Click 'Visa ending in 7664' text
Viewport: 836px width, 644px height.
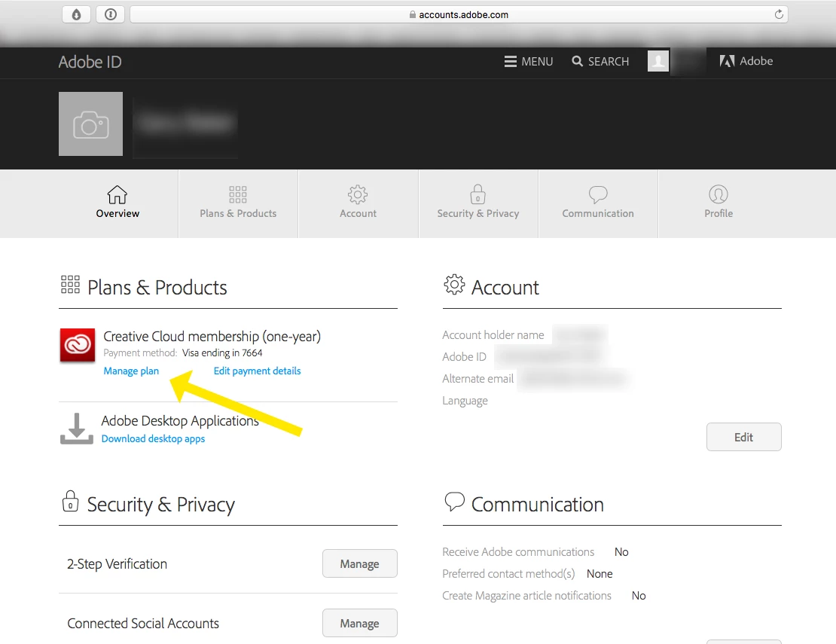pos(222,353)
